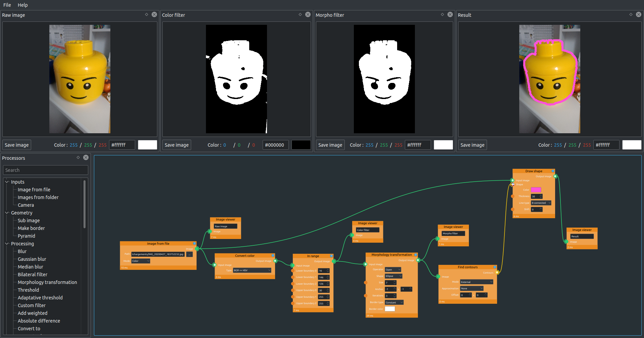644x338 pixels.
Task: Open help for Draw shape node
Action: tap(553, 171)
